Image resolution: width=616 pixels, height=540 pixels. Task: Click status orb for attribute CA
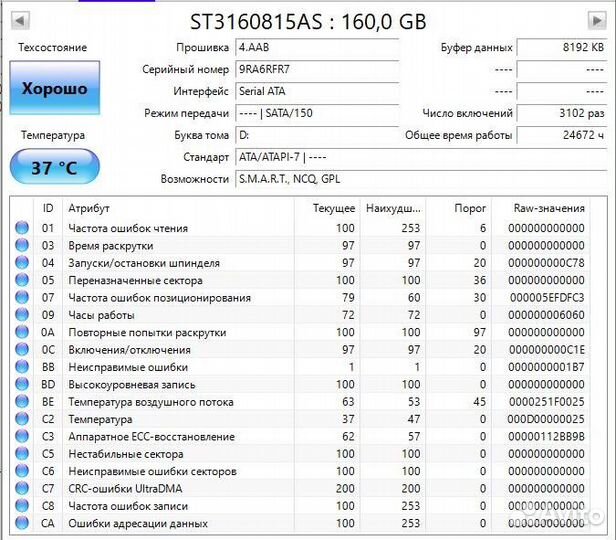point(22,523)
